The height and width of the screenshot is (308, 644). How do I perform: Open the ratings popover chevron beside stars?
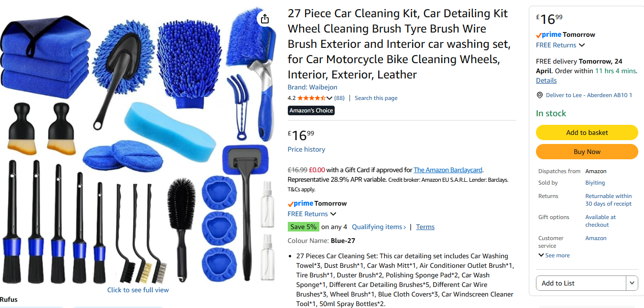pyautogui.click(x=329, y=98)
